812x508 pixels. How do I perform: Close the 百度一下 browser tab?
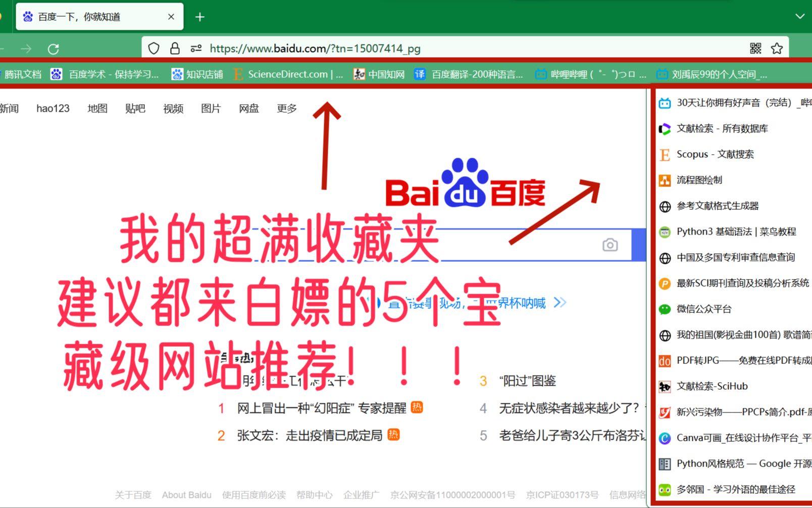(171, 17)
